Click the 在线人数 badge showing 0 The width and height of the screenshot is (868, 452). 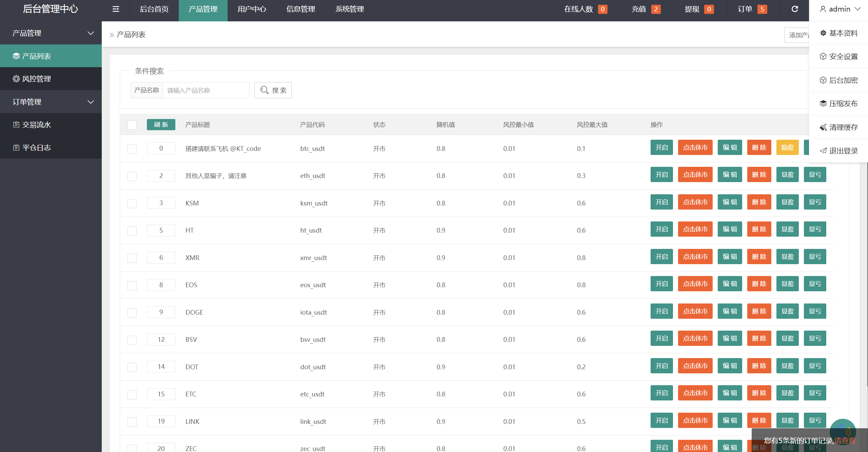[x=603, y=9]
